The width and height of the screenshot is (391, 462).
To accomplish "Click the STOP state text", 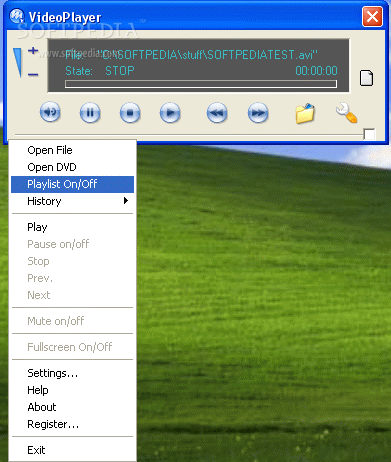I will [x=120, y=71].
